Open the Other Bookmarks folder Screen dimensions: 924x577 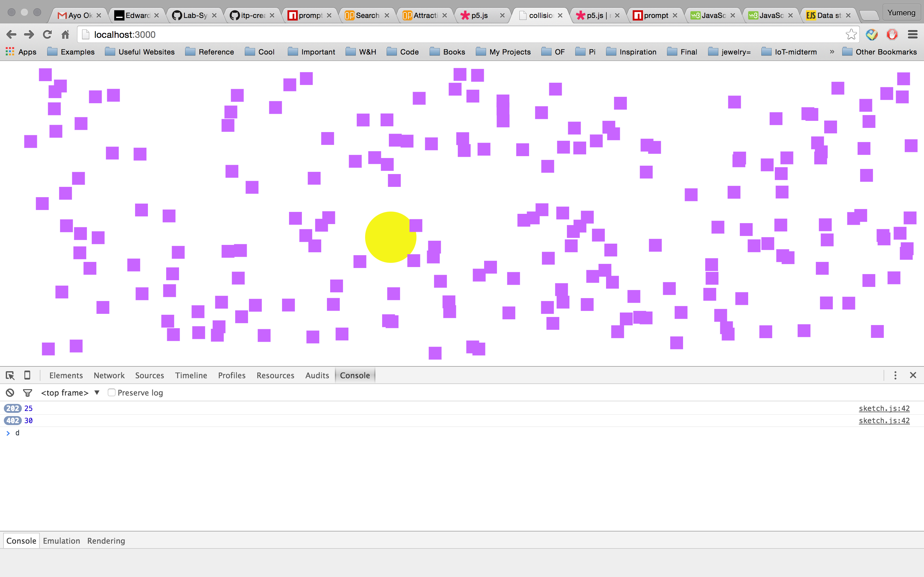point(879,52)
